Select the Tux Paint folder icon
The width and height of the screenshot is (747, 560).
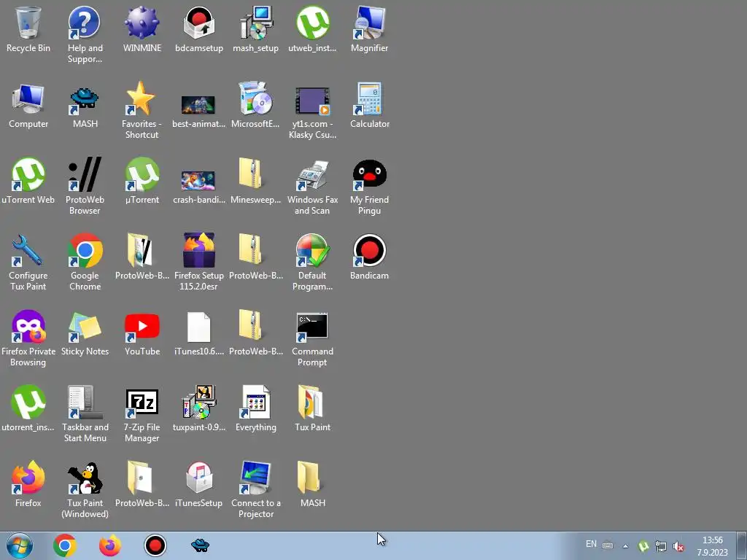click(311, 402)
